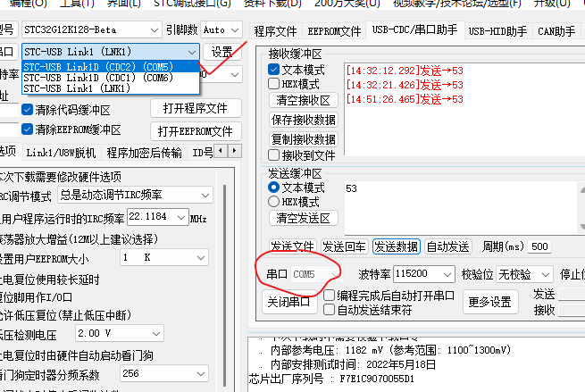Click 发送回车 button
The image size is (585, 392).
tap(344, 246)
